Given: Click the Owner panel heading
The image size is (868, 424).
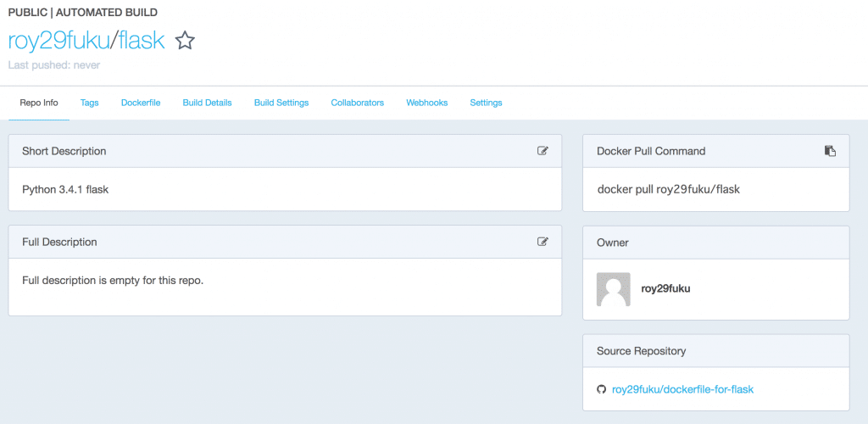Looking at the screenshot, I should (x=613, y=243).
